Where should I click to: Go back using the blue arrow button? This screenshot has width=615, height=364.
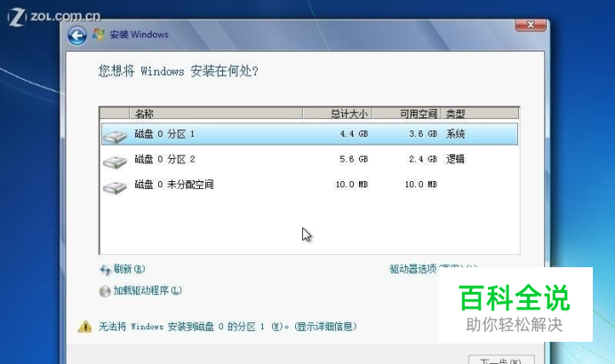[77, 36]
